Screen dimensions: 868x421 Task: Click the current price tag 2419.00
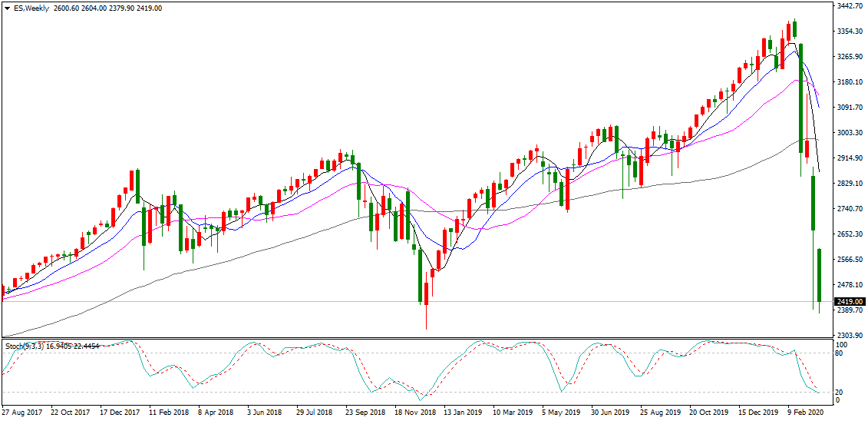(x=850, y=302)
